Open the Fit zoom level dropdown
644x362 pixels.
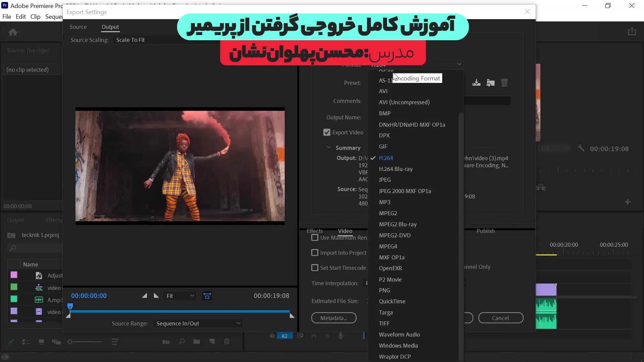point(180,296)
